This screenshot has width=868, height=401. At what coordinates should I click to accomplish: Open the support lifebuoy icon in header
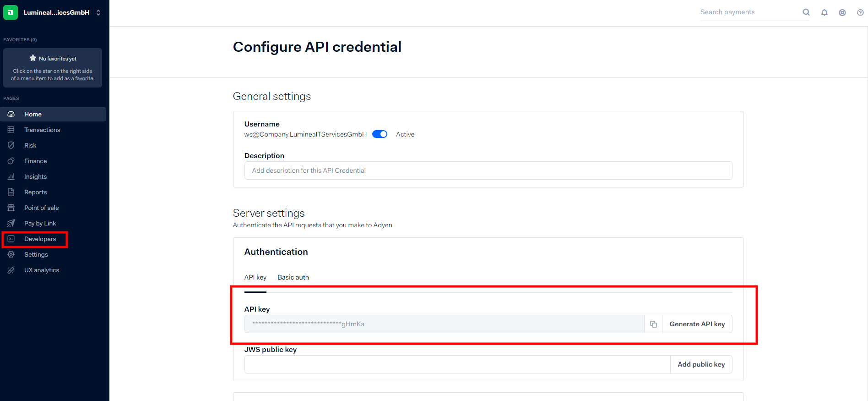842,13
